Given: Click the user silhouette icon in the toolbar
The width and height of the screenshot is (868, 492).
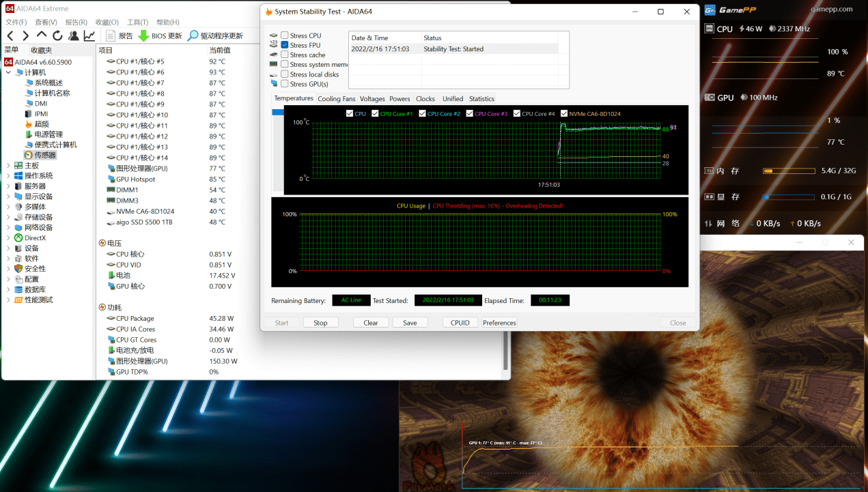Looking at the screenshot, I should [x=73, y=35].
